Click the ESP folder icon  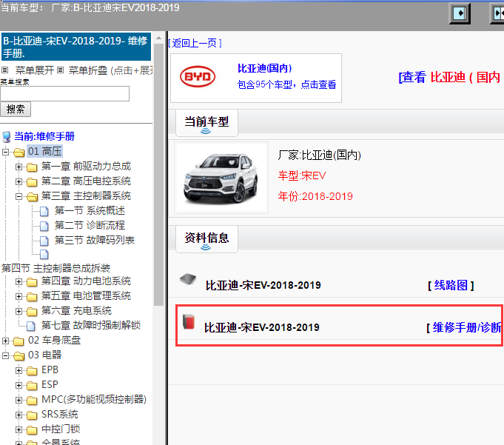[x=32, y=385]
